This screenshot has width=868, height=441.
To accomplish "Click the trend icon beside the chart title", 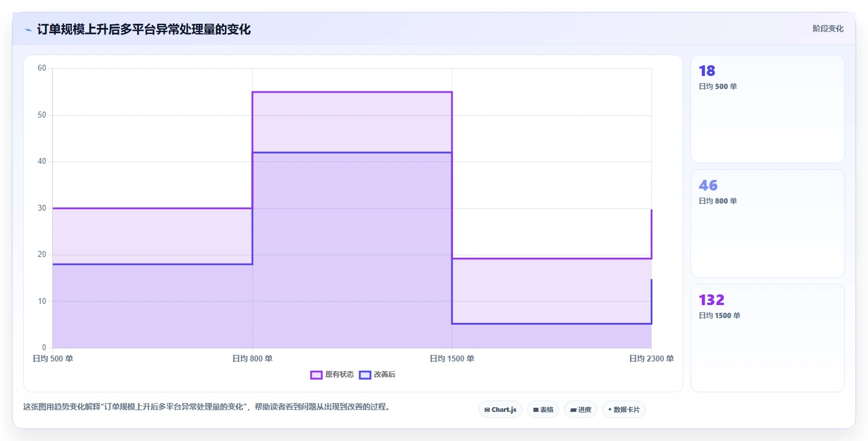I will (x=28, y=30).
